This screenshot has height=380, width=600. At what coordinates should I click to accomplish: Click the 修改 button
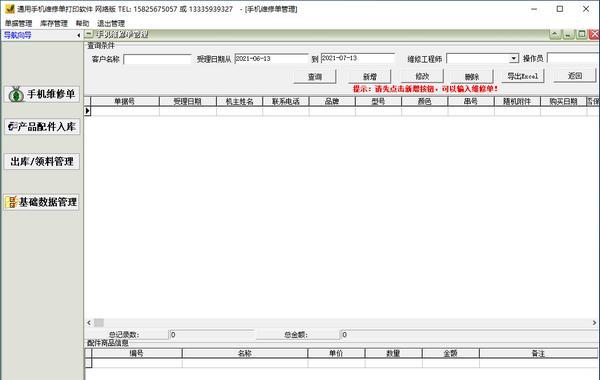[x=422, y=76]
